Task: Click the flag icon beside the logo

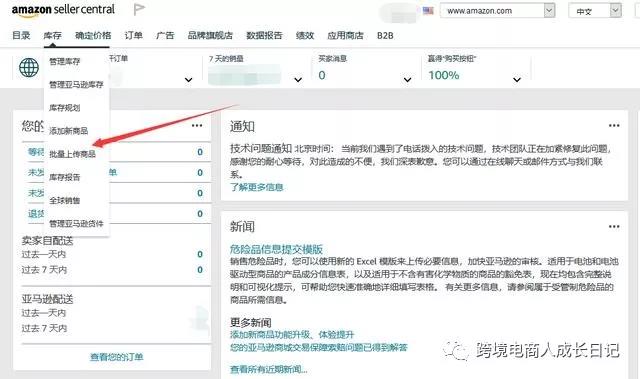Action: coord(139,9)
